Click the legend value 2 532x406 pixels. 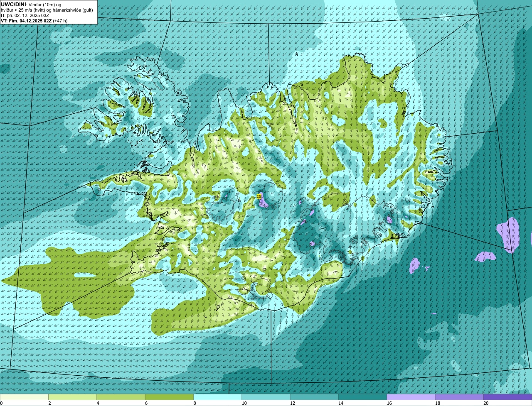[49, 403]
